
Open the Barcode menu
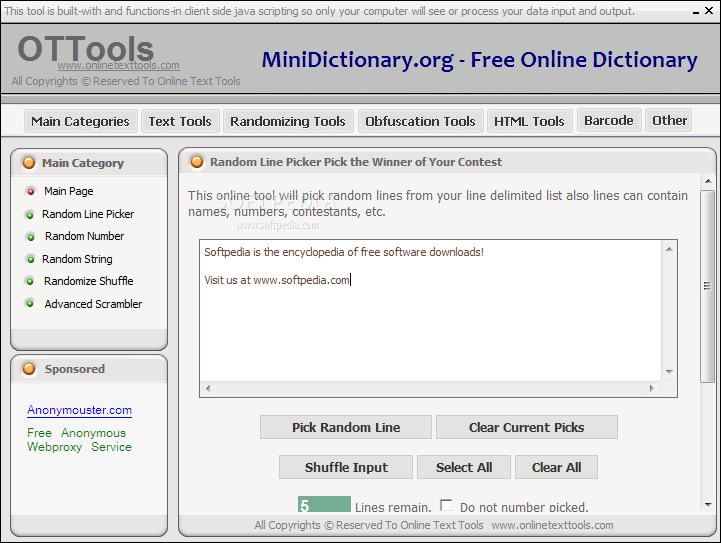(x=609, y=120)
